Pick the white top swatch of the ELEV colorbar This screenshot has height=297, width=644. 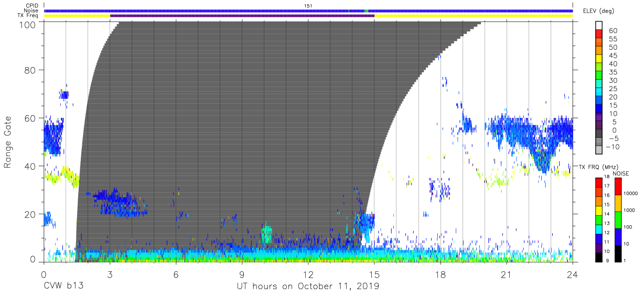(599, 26)
